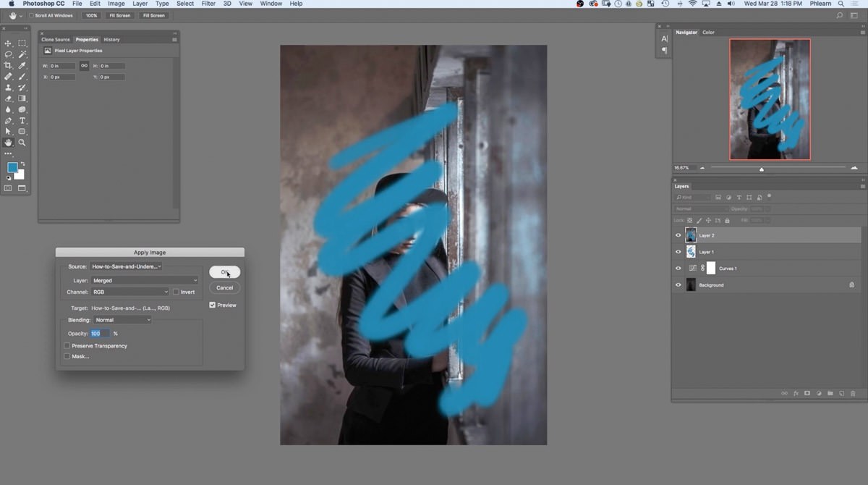Open the Image menu
The height and width of the screenshot is (485, 868).
pyautogui.click(x=116, y=4)
